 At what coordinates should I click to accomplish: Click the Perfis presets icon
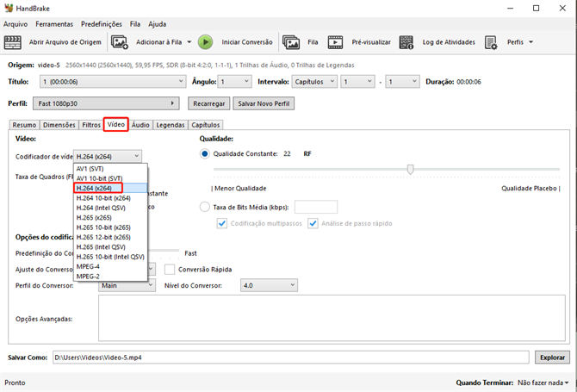click(492, 41)
